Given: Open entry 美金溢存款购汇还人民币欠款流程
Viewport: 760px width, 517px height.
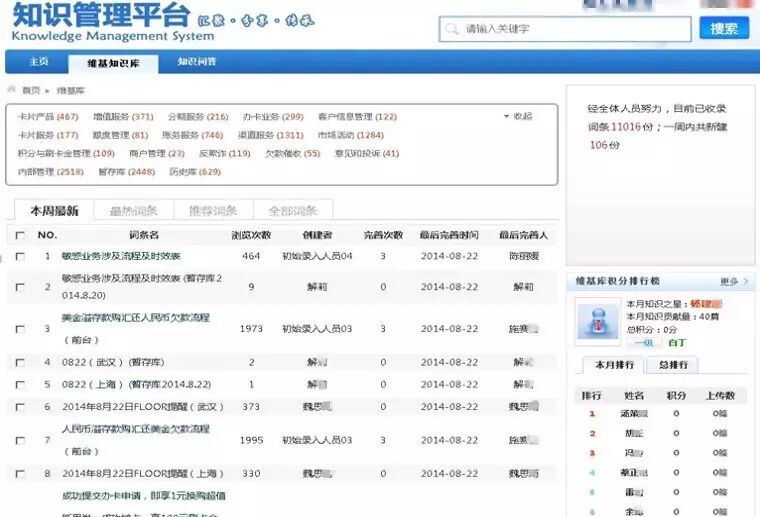Looking at the screenshot, I should click(x=135, y=318).
